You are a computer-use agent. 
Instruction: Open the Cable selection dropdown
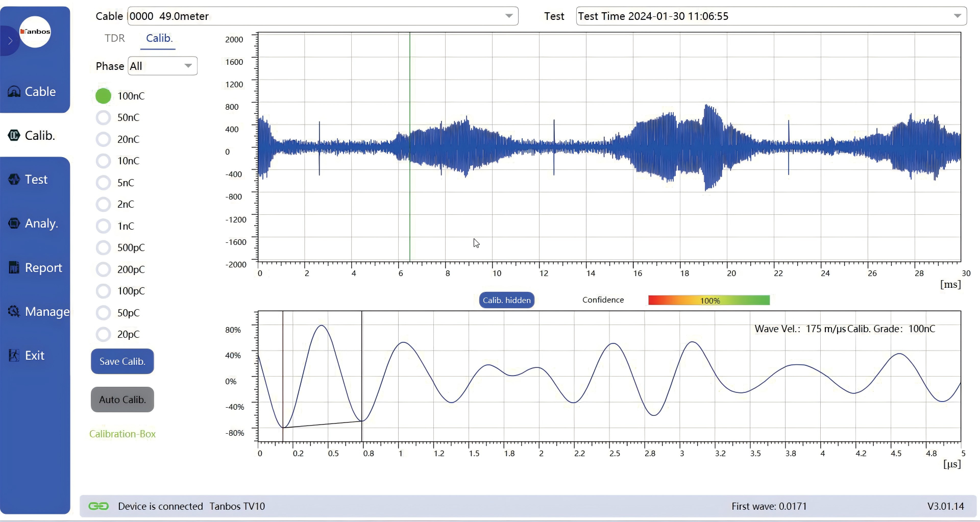point(508,16)
